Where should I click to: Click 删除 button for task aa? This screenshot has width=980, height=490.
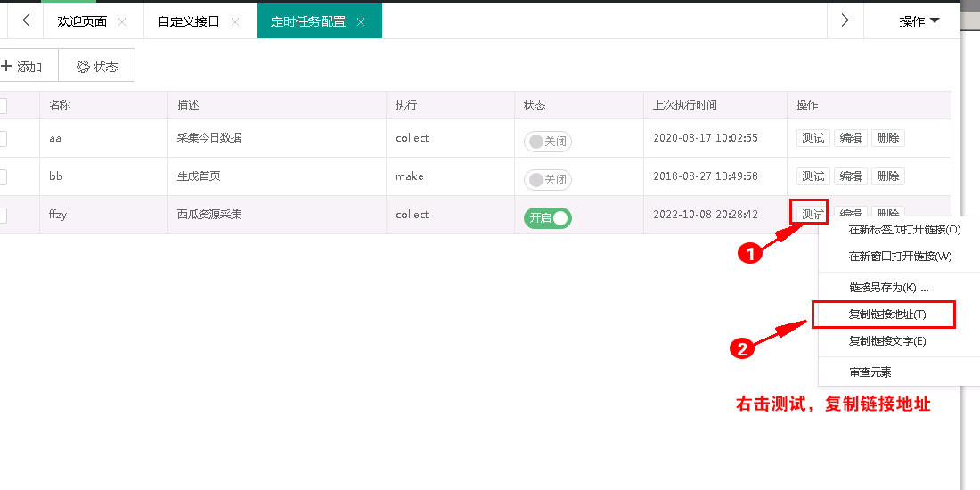[888, 138]
